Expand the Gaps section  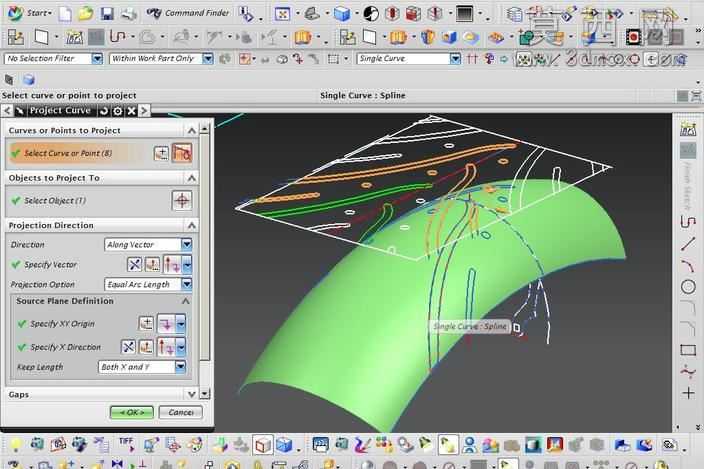(x=192, y=394)
